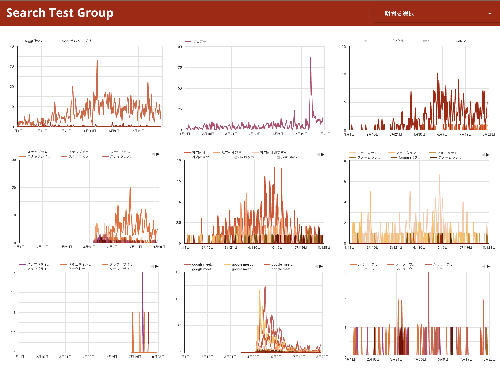Go to next legend page on tall red-spikes chart
500x380 pixels.
tap(322, 154)
